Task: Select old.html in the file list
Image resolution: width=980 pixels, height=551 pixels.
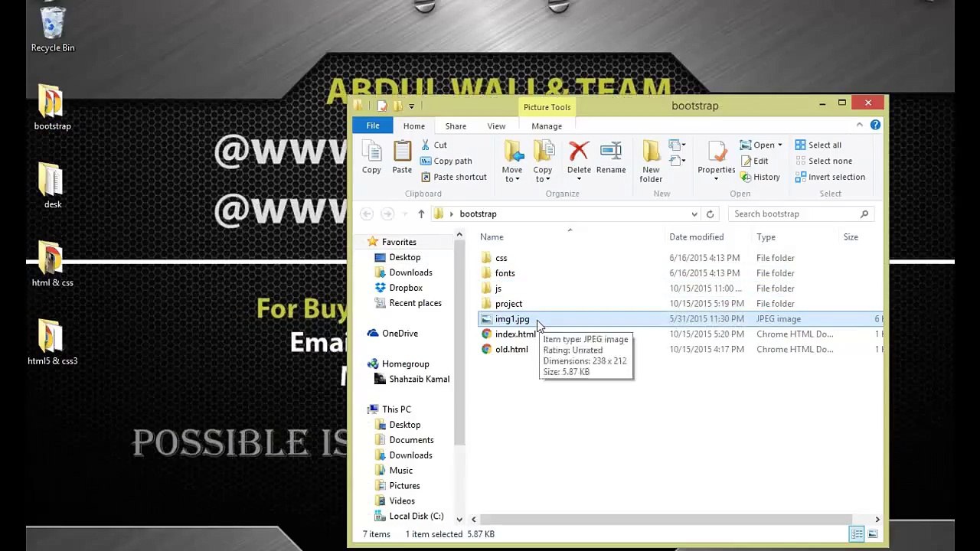Action: (x=511, y=350)
